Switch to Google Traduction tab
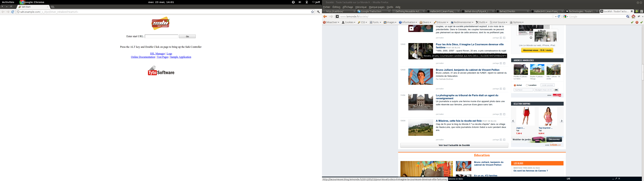Image resolution: width=644 pixels, height=181 pixels. coord(374,11)
